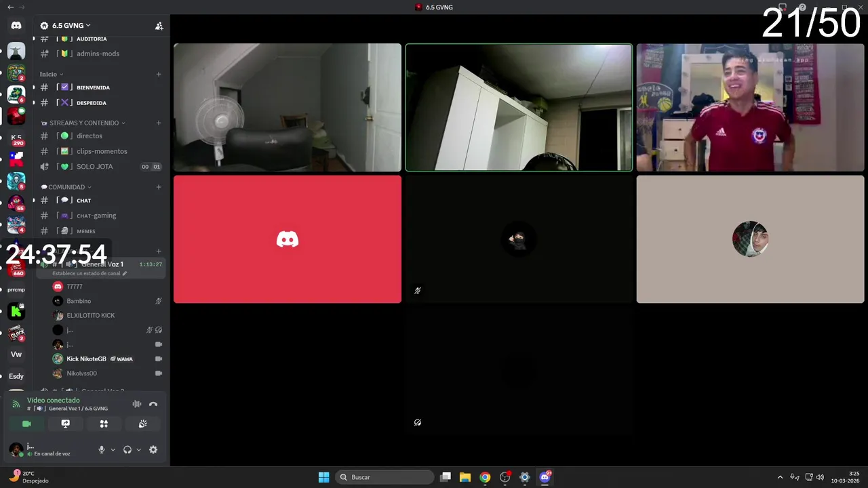Screen dimensions: 868x488
Task: Toggle the camera off
Action: coord(26,424)
